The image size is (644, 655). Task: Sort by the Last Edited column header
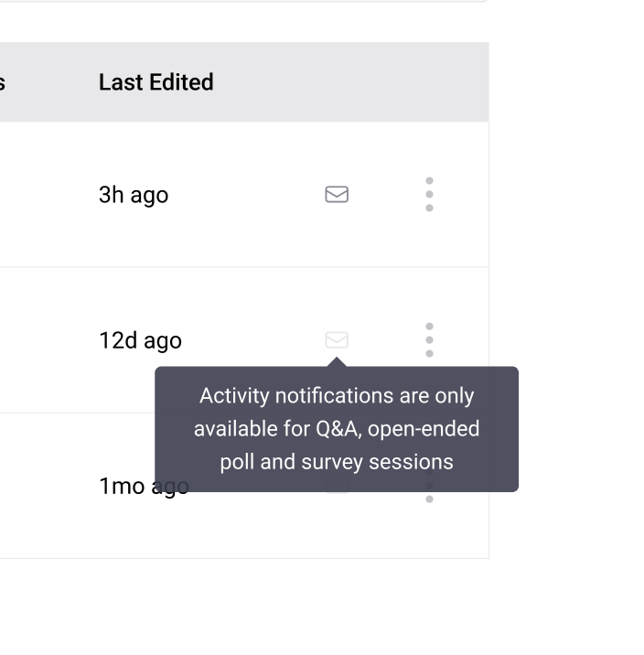coord(156,82)
